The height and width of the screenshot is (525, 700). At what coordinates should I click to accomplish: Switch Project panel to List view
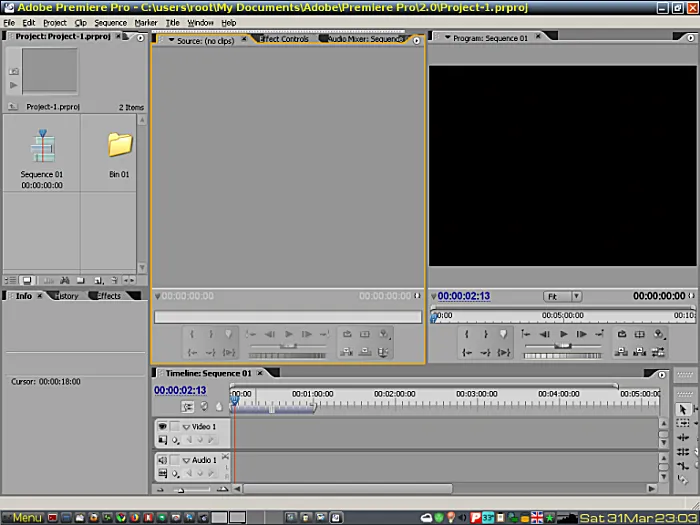(10, 280)
